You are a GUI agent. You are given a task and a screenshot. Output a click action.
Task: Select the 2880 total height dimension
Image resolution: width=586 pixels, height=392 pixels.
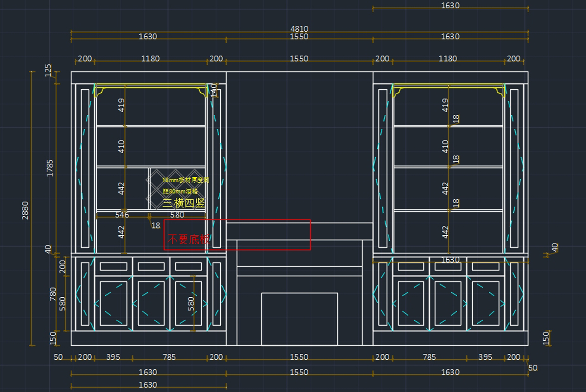click(x=25, y=210)
